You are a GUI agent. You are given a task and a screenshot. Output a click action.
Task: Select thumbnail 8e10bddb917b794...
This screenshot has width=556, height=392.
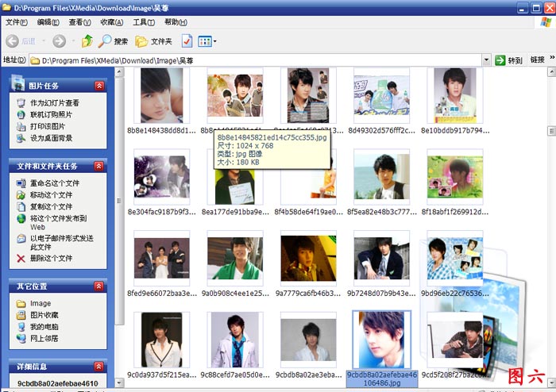click(x=455, y=95)
